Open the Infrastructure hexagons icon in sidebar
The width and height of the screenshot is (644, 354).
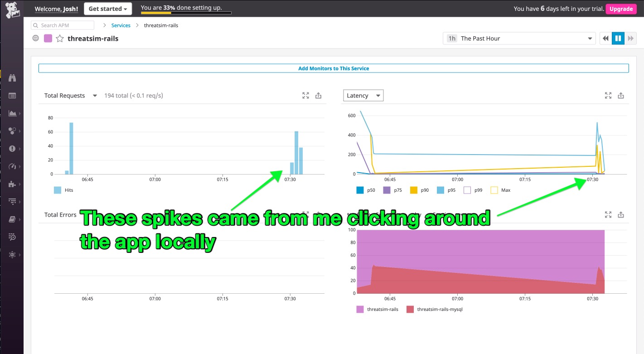pos(12,131)
